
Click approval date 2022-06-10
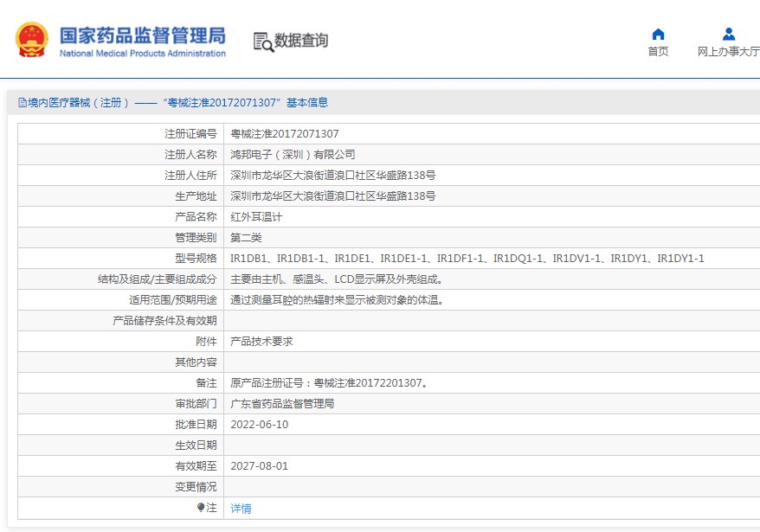[x=260, y=425]
